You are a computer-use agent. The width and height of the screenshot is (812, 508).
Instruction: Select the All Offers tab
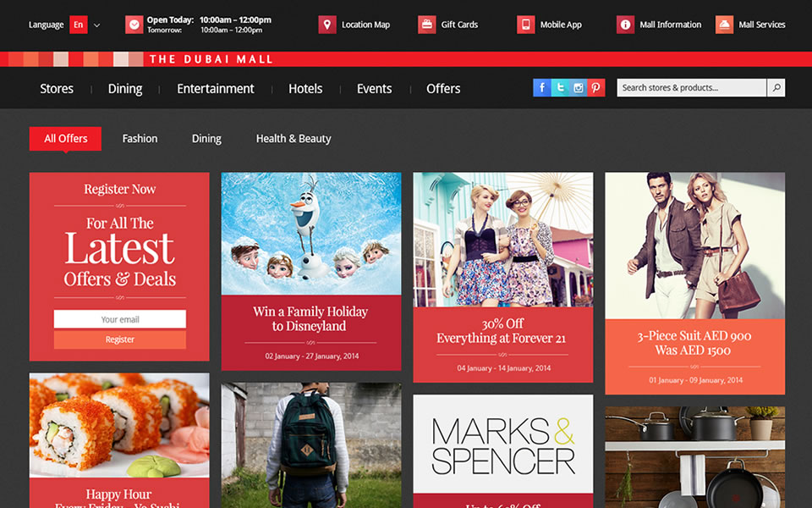[x=65, y=138]
